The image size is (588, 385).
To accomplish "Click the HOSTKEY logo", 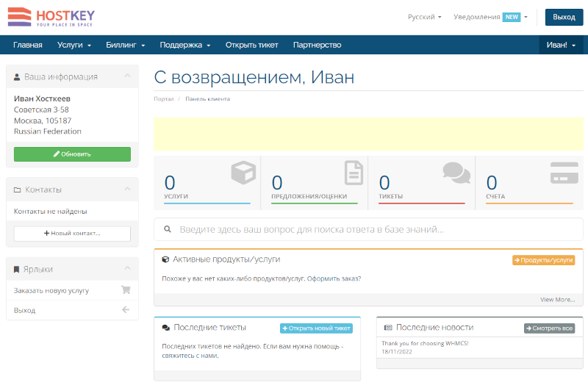I will [51, 16].
